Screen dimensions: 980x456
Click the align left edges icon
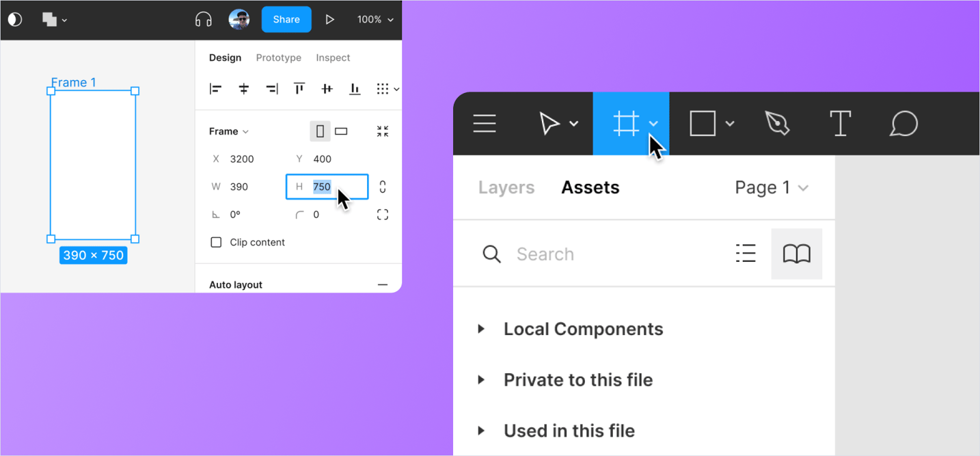[x=215, y=88]
